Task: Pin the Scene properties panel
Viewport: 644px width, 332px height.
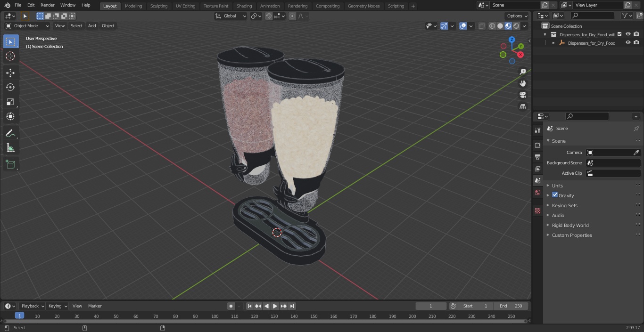Action: coord(636,129)
